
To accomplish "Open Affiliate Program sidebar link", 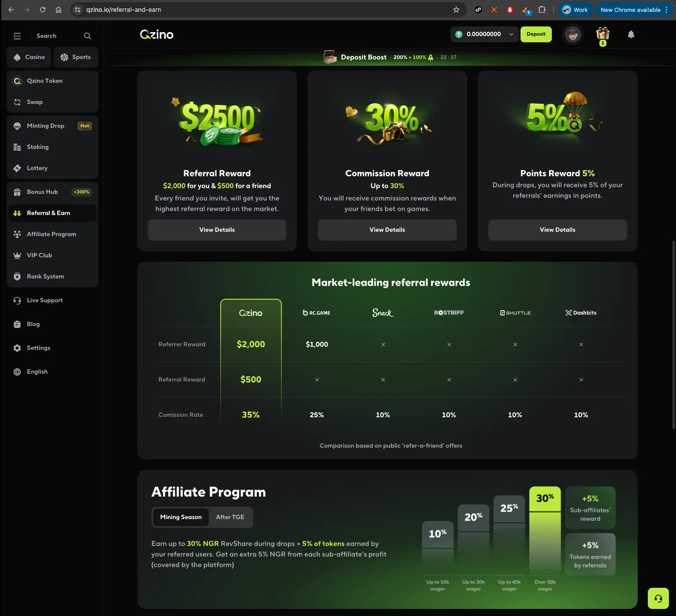I will 52,234.
